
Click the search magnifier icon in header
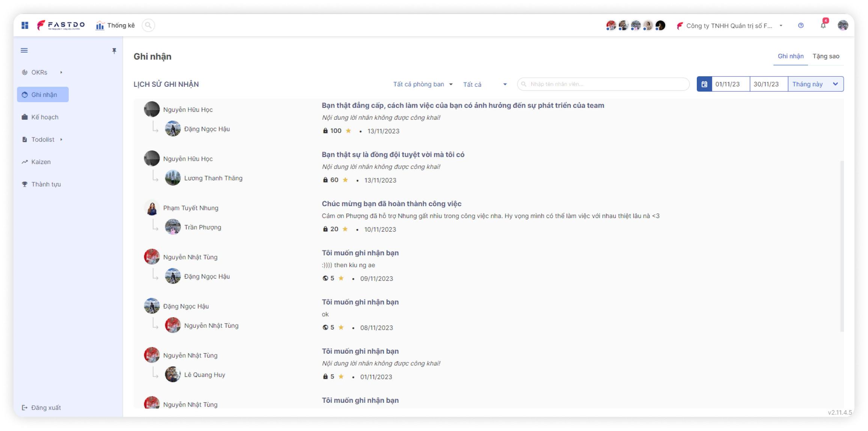(x=148, y=25)
